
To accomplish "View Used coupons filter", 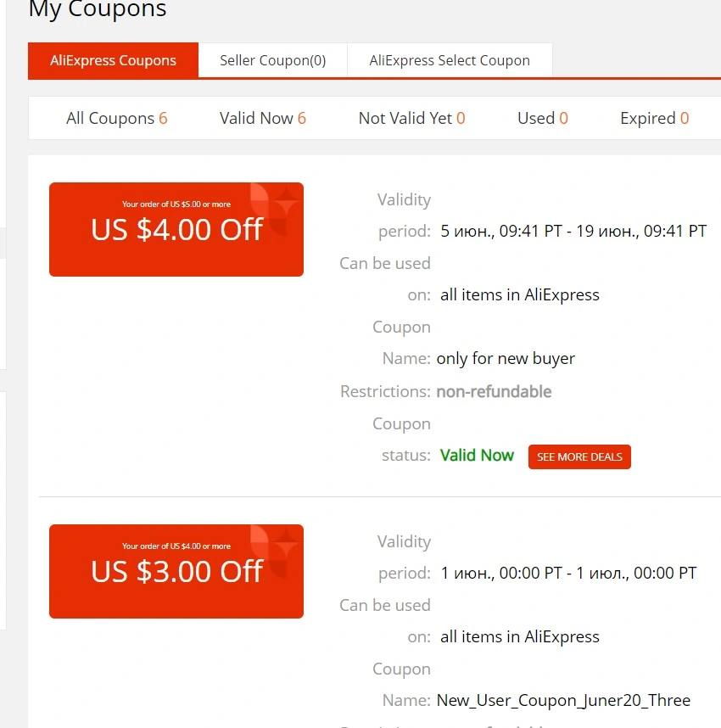I will click(x=543, y=118).
